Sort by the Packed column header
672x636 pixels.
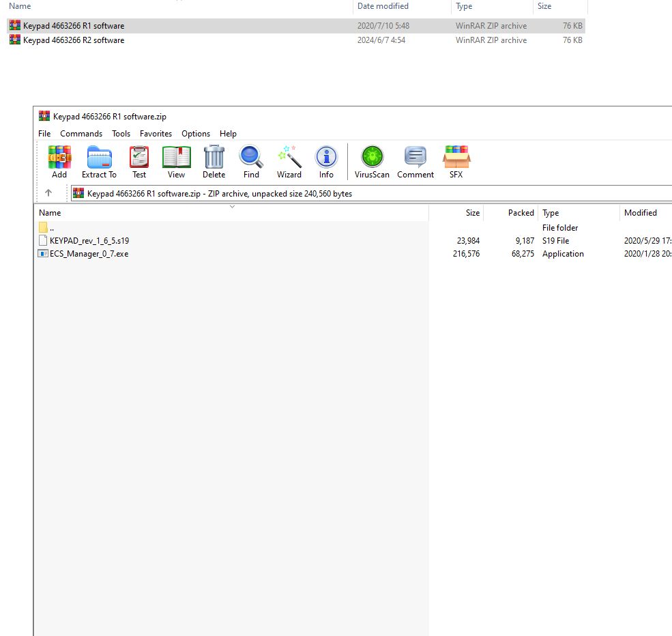[x=511, y=213]
